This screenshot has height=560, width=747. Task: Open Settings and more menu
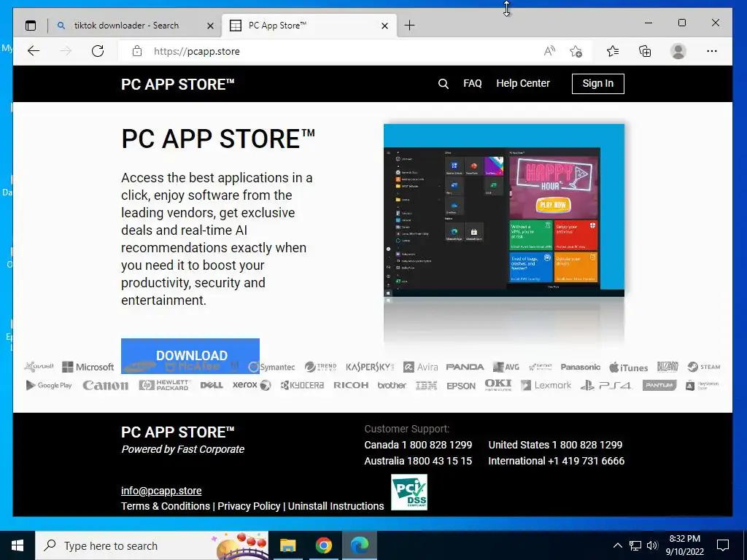(712, 51)
